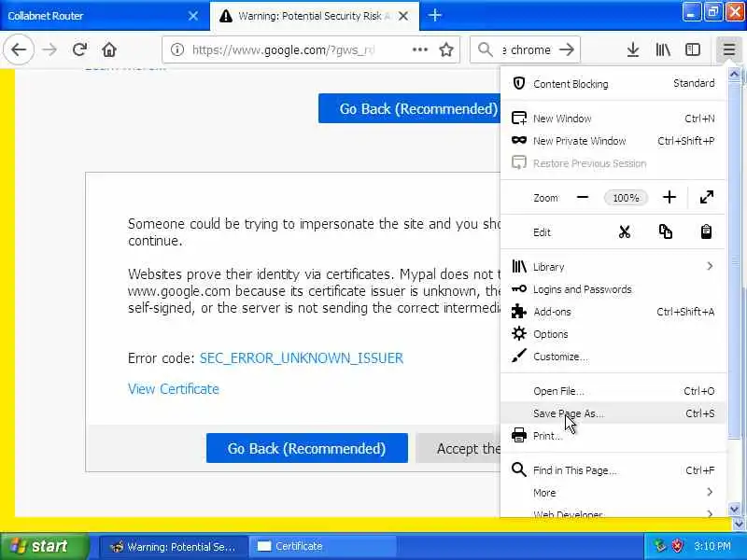Image resolution: width=747 pixels, height=560 pixels.
Task: Copy using the copy icon
Action: pyautogui.click(x=666, y=231)
